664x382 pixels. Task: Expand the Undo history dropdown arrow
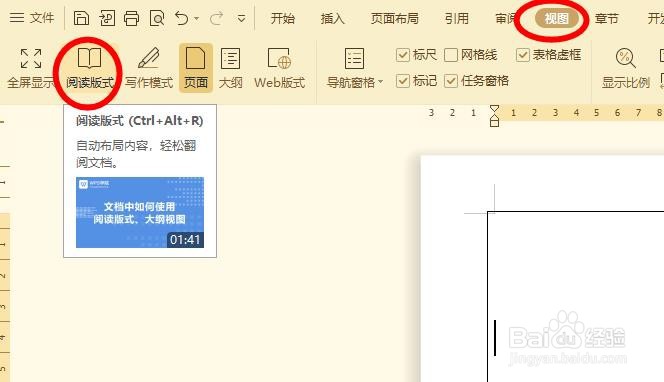pyautogui.click(x=196, y=19)
